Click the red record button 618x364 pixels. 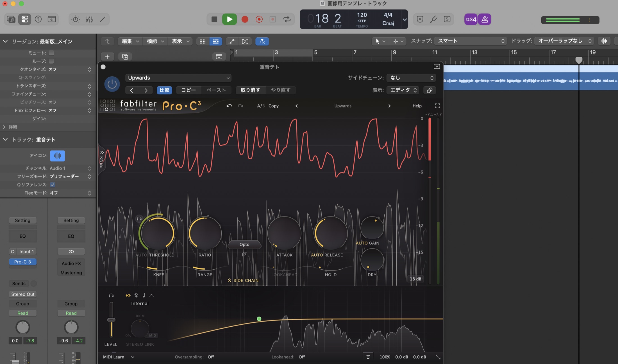coord(245,19)
